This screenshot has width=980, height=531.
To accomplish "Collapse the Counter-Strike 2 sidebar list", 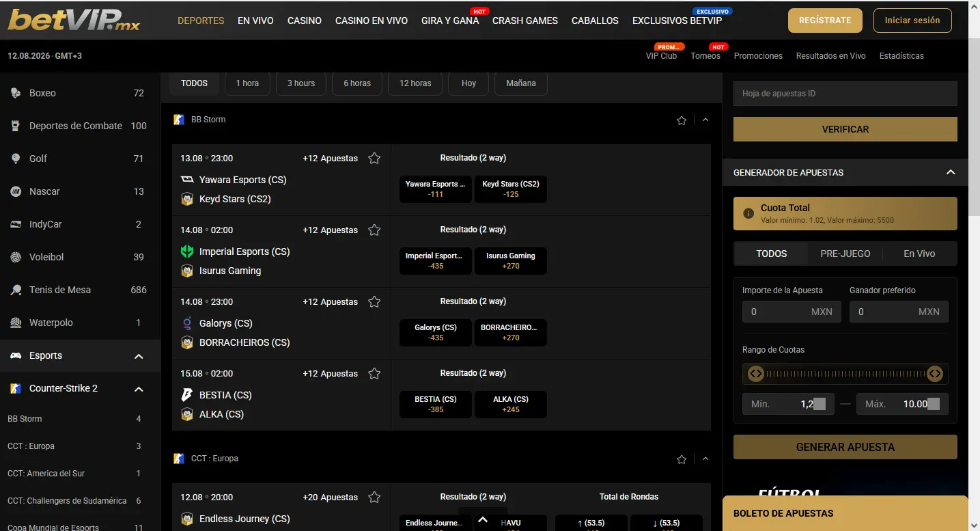I will tap(139, 389).
